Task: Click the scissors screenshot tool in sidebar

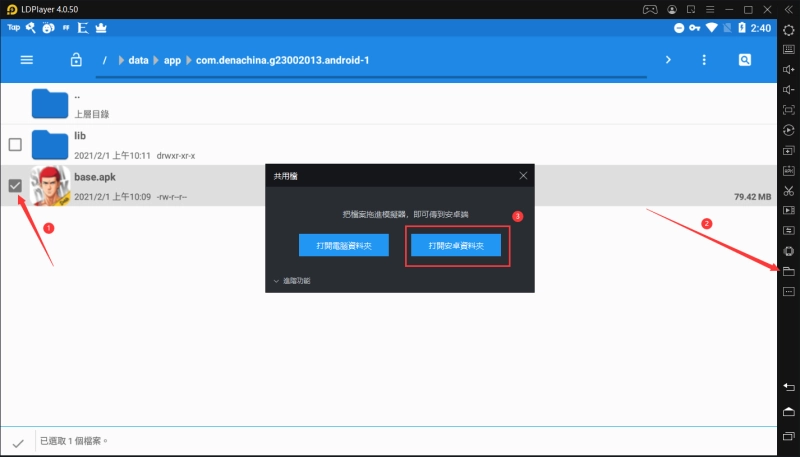Action: tap(788, 190)
